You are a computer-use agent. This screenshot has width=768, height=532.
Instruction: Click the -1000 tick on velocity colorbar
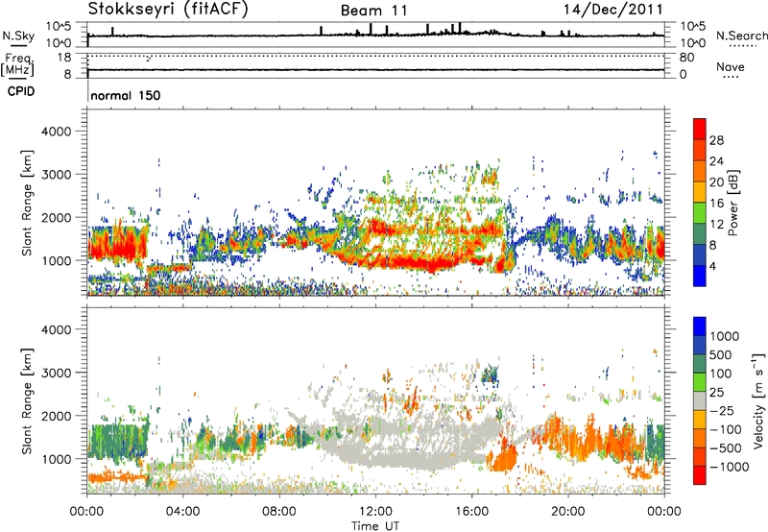click(729, 467)
